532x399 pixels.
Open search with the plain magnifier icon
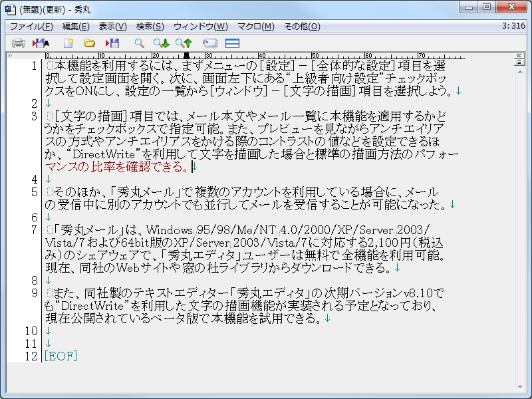point(140,43)
